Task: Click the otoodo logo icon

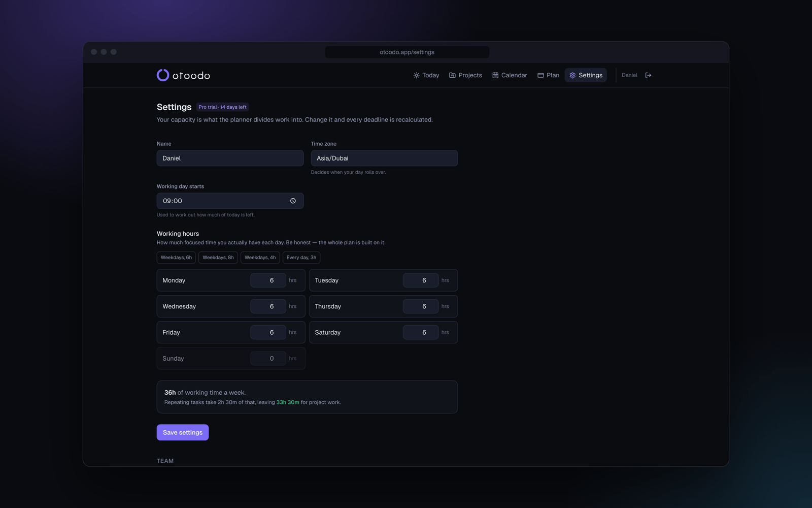Action: (163, 75)
